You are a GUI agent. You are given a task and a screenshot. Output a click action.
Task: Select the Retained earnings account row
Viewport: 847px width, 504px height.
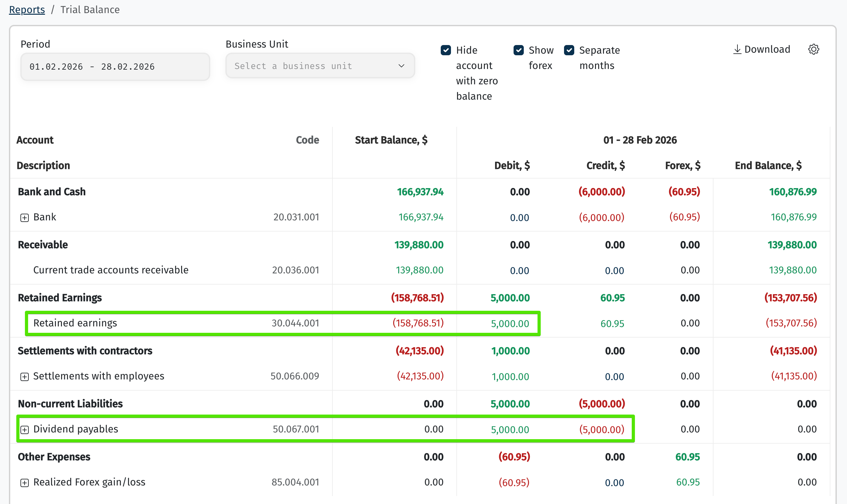click(x=75, y=323)
